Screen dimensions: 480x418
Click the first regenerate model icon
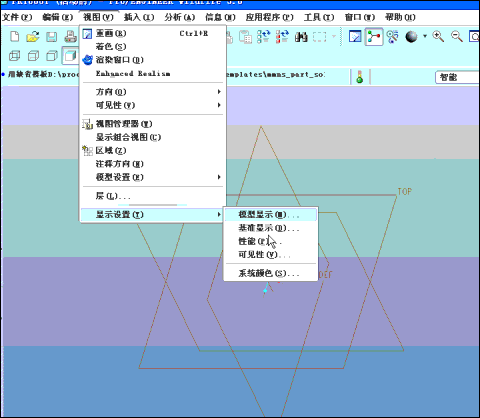[x=264, y=36]
